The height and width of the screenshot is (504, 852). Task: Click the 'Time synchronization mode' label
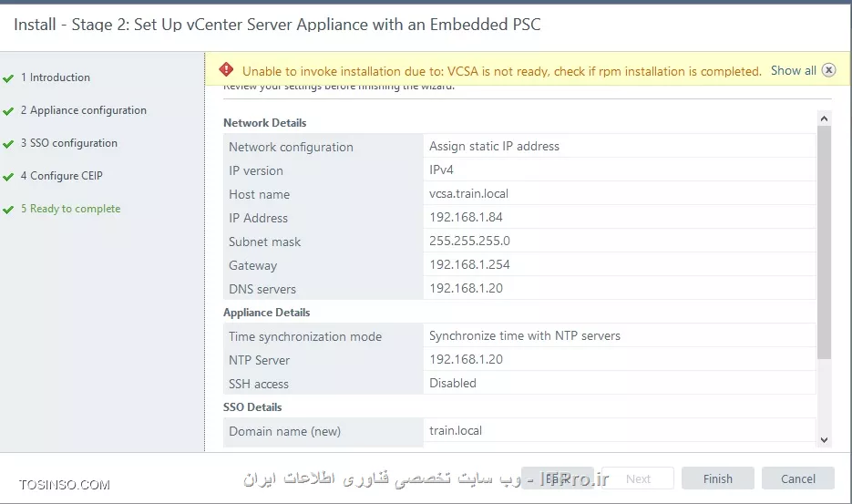pyautogui.click(x=305, y=336)
